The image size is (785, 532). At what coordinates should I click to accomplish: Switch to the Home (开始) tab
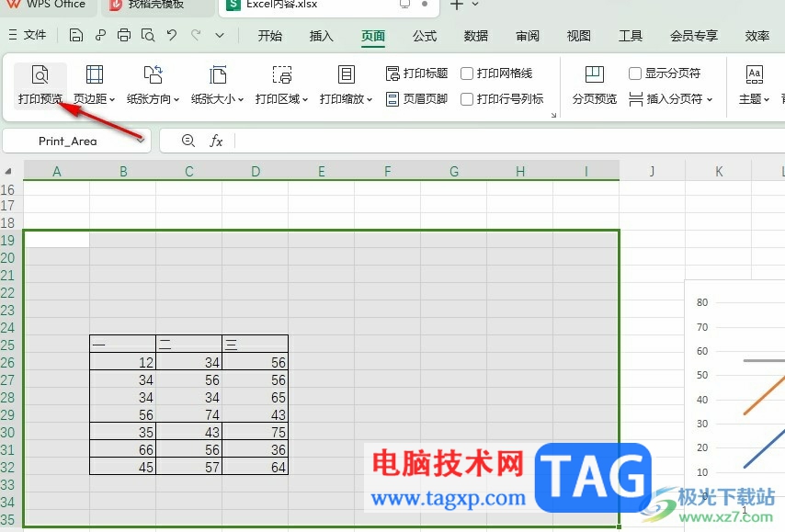pos(270,36)
